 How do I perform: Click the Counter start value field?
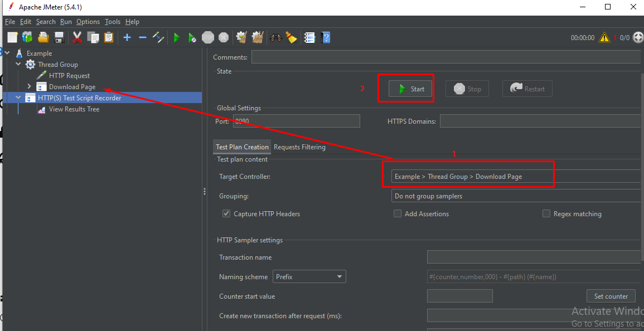[x=460, y=296]
